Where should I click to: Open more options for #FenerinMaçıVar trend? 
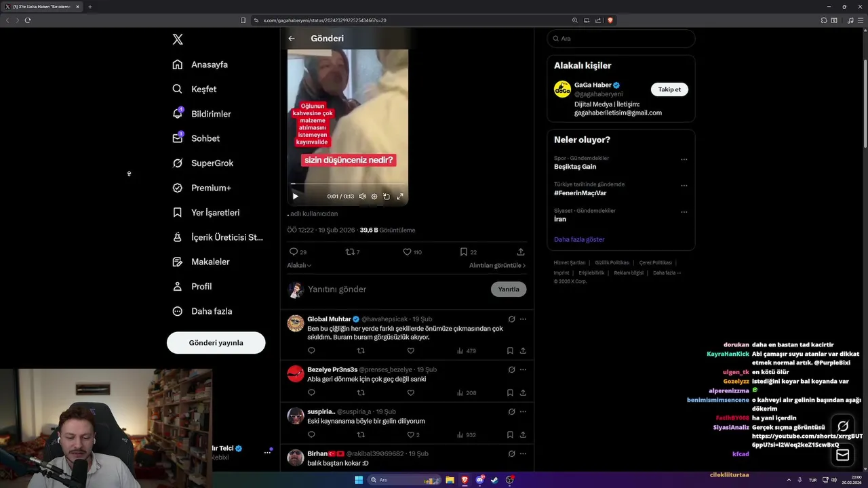click(x=684, y=186)
